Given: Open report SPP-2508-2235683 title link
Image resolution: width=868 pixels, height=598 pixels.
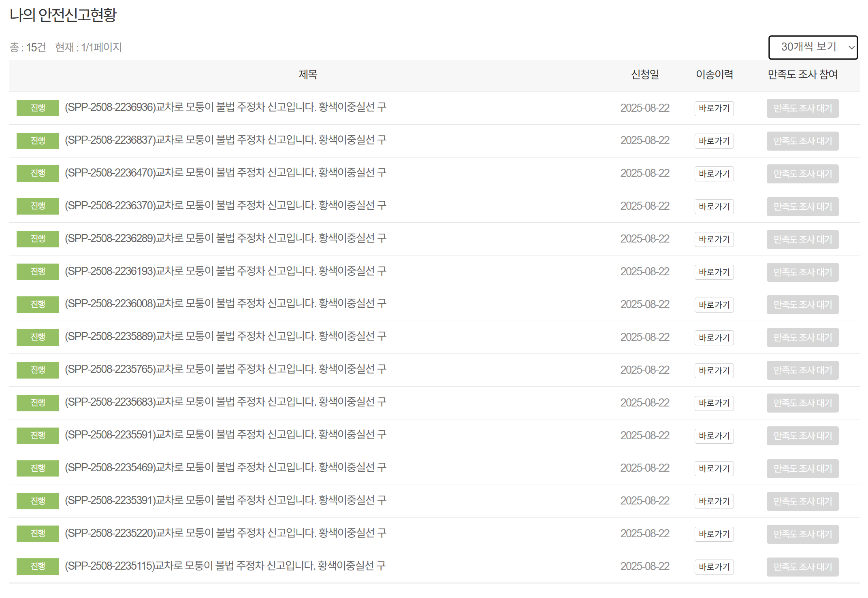Looking at the screenshot, I should point(226,402).
